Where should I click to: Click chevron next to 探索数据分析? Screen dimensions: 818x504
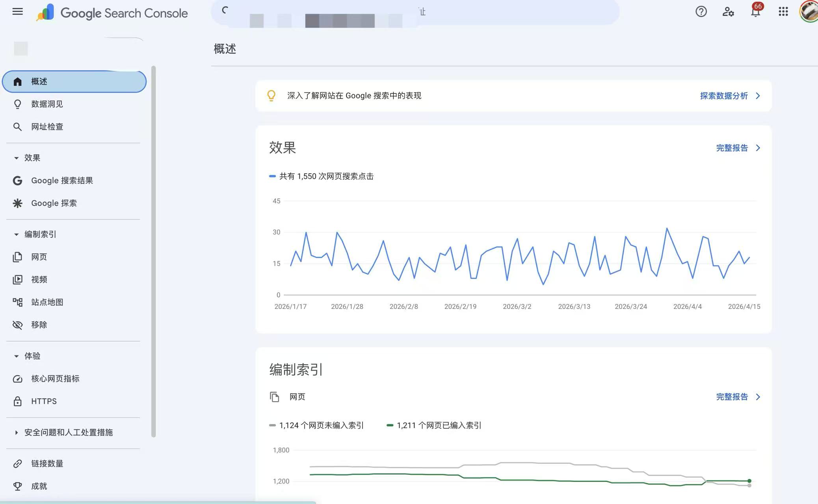coord(758,96)
